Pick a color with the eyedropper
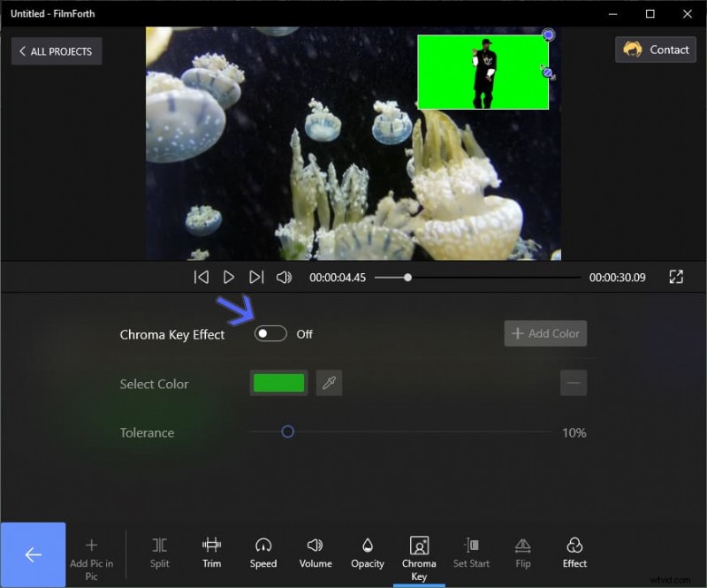Screen dimensions: 707x588 329,383
